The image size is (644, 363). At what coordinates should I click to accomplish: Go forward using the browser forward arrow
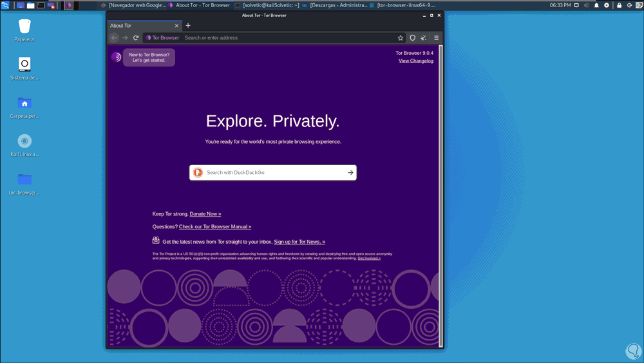click(x=125, y=38)
